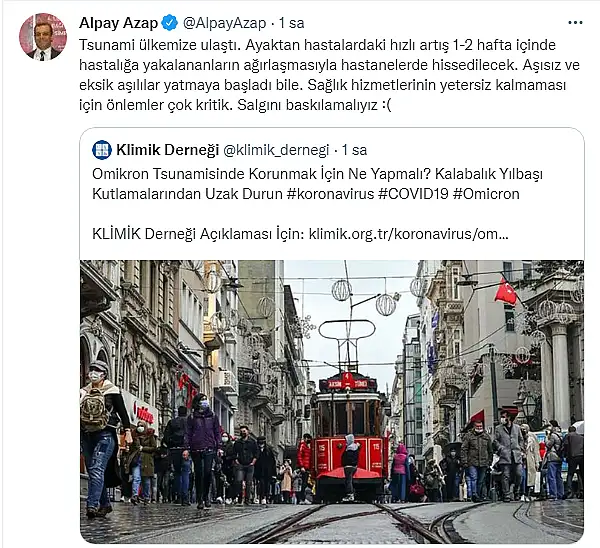Click the main tweet text starting Tsunami ülkemize
This screenshot has width=600, height=548.
[329, 75]
